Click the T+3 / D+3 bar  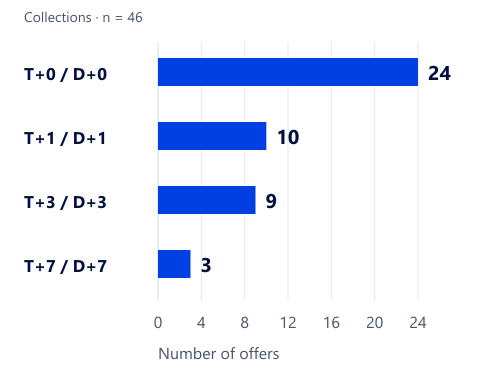(x=207, y=200)
